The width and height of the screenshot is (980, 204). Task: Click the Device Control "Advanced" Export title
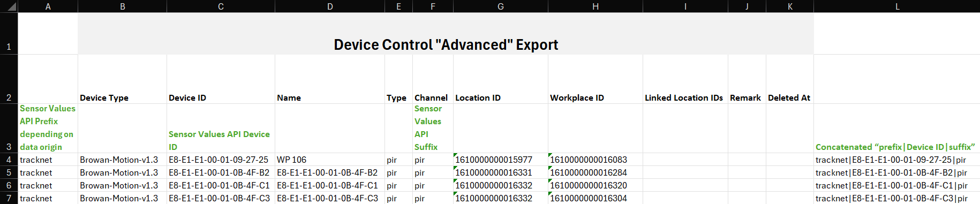point(446,44)
